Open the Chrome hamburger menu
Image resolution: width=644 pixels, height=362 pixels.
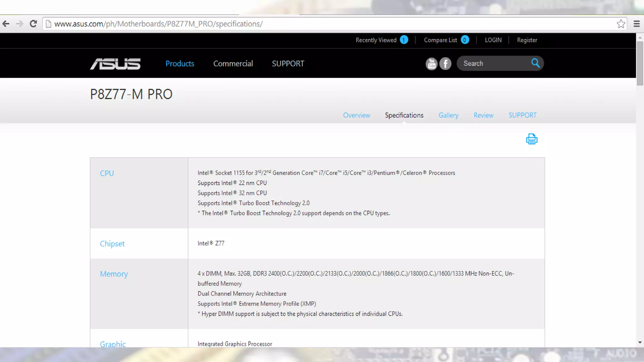pyautogui.click(x=636, y=24)
